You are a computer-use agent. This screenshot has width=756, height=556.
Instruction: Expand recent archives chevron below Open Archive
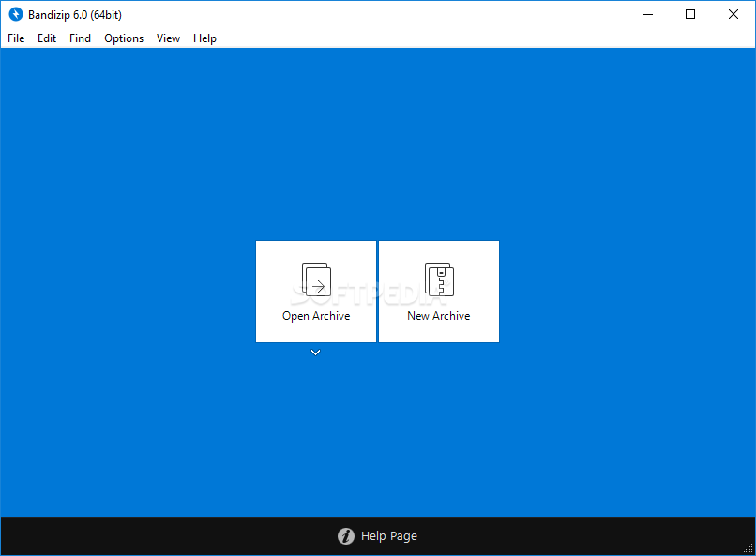pos(316,353)
